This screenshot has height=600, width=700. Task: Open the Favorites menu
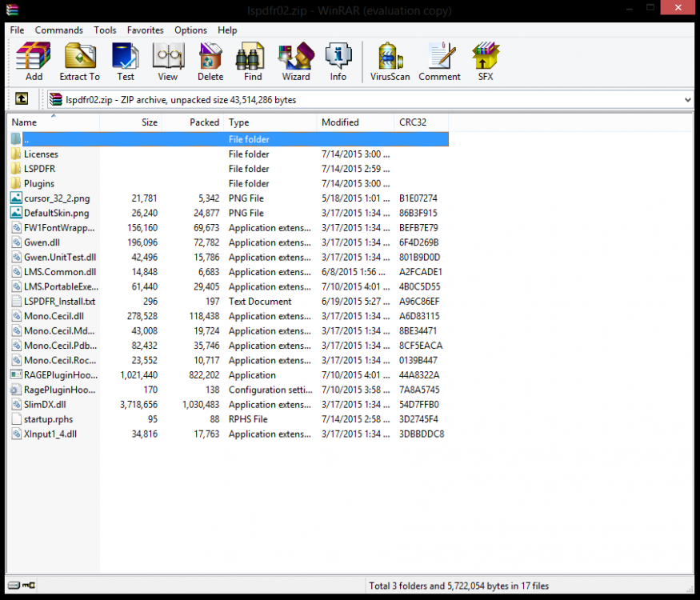[145, 30]
